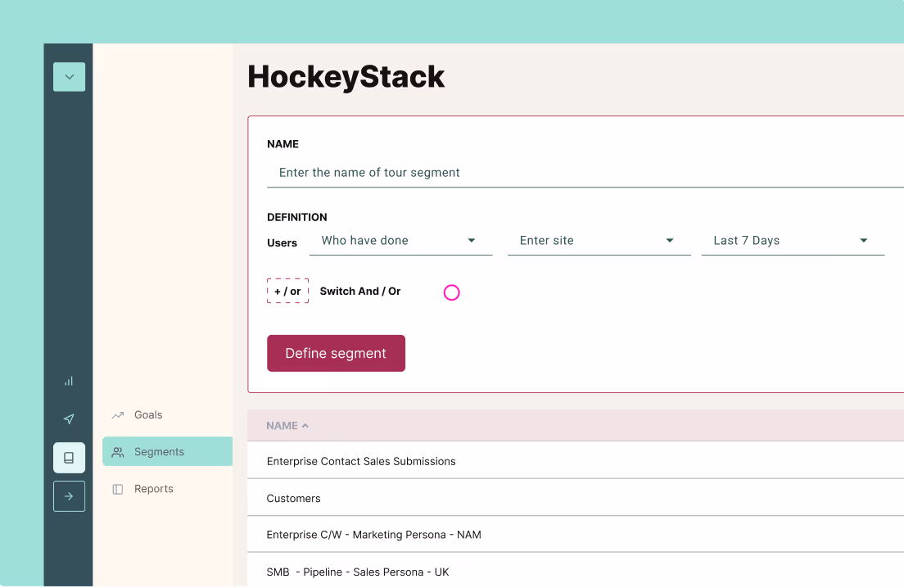Click the + / or condition button

[x=287, y=291]
